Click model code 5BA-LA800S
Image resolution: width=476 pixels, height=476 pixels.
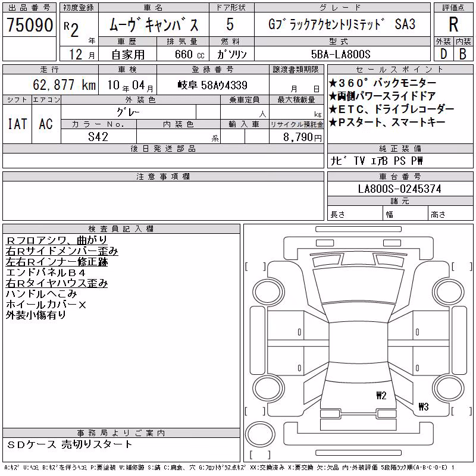(340, 54)
